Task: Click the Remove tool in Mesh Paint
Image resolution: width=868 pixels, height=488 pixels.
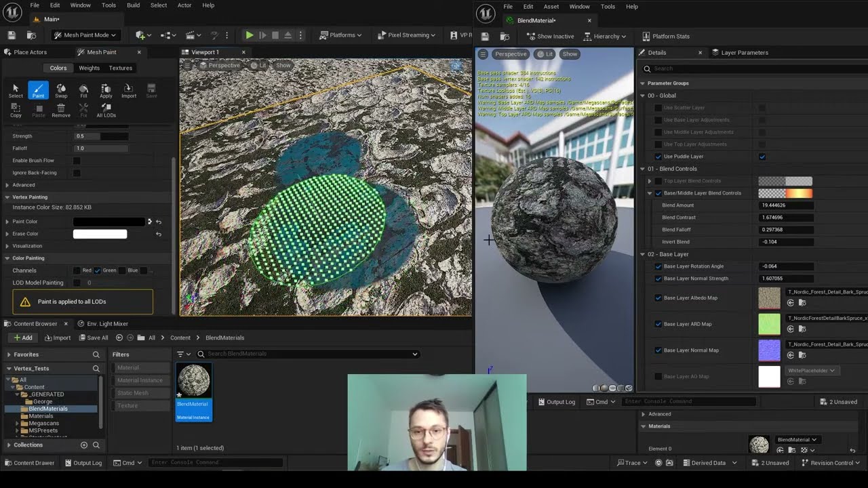Action: [x=61, y=110]
